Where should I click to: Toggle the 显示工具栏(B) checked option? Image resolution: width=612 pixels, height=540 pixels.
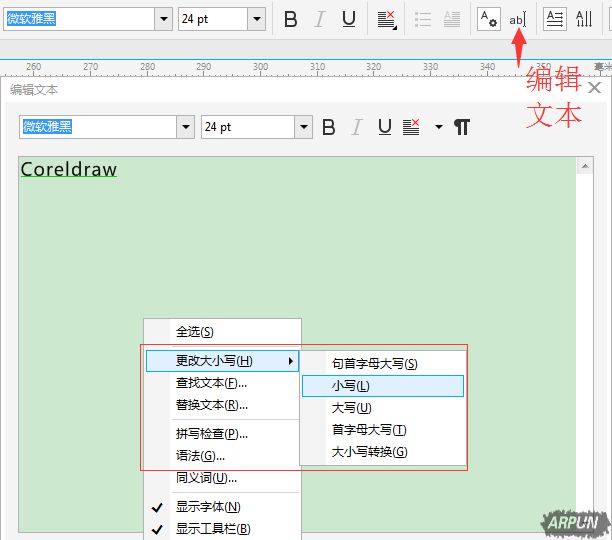point(213,529)
